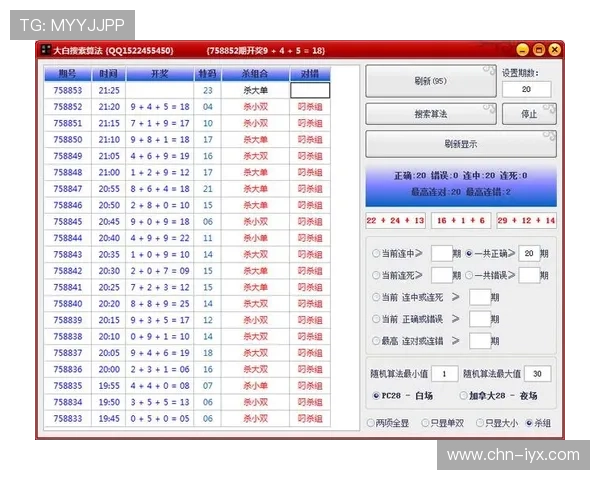Screen dimensions: 600x480
Task: Minimize the 大白搜索算法 window
Action: pyautogui.click(x=522, y=50)
